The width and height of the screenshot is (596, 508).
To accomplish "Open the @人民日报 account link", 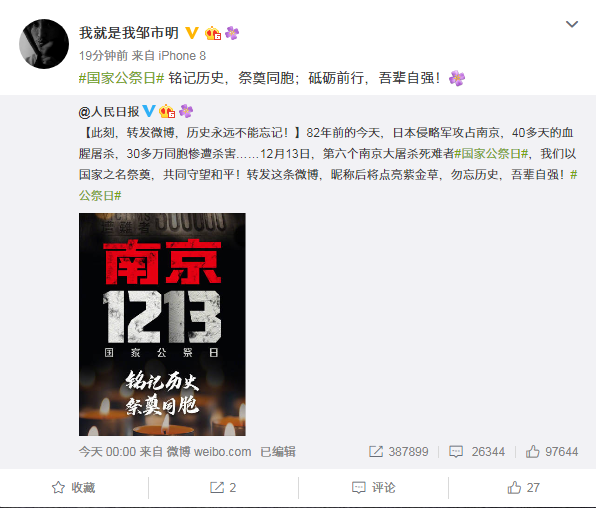I will (x=109, y=111).
